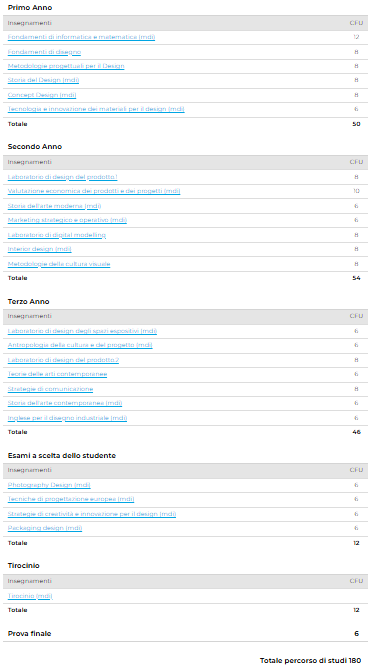Select Totale percorso di studi 180 text

pyautogui.click(x=310, y=660)
